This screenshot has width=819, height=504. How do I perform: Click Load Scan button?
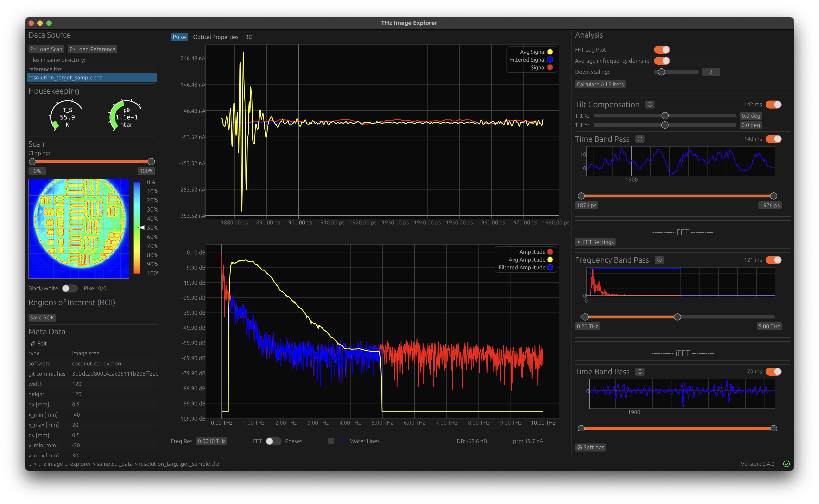click(46, 49)
